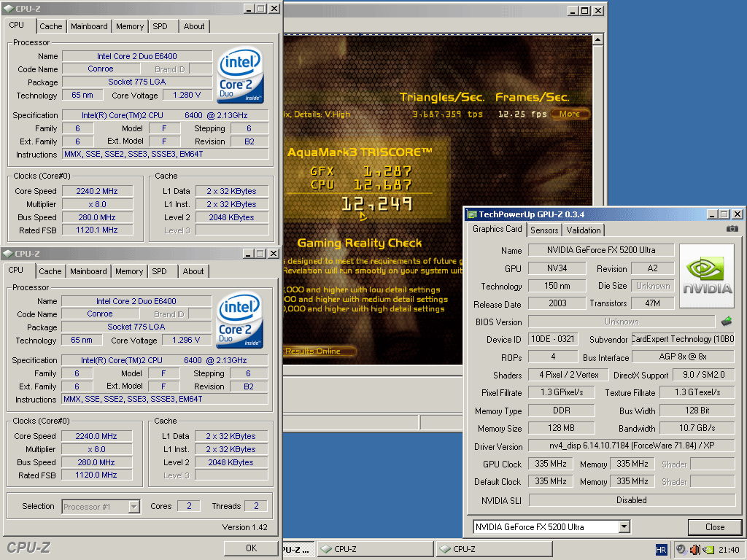Open the Cache tab in upper CPU-Z
The height and width of the screenshot is (560, 747).
[50, 26]
